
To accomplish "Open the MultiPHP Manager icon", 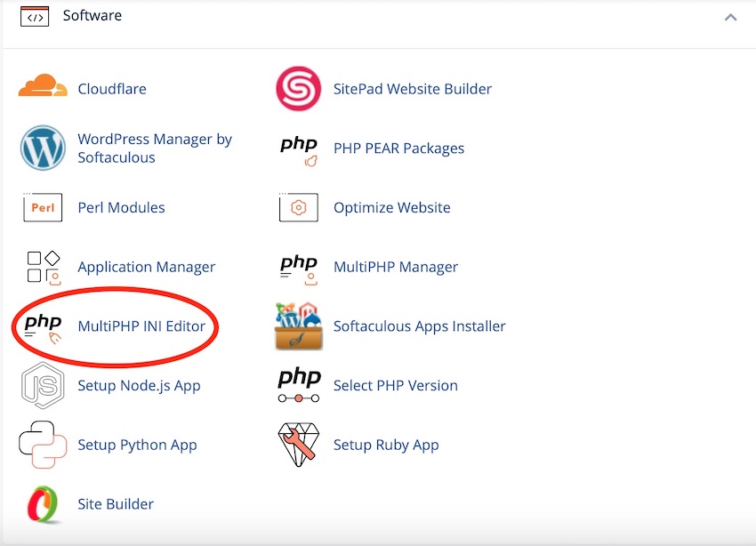I will [299, 269].
